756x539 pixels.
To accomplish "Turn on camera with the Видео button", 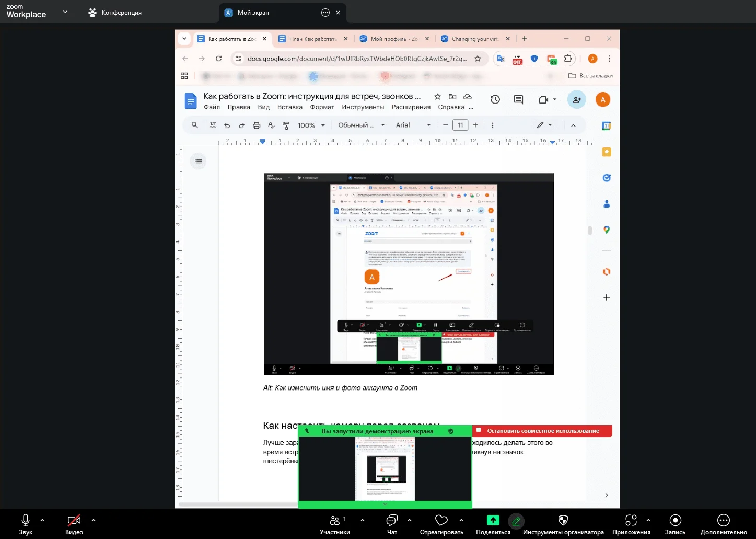I will click(x=74, y=524).
